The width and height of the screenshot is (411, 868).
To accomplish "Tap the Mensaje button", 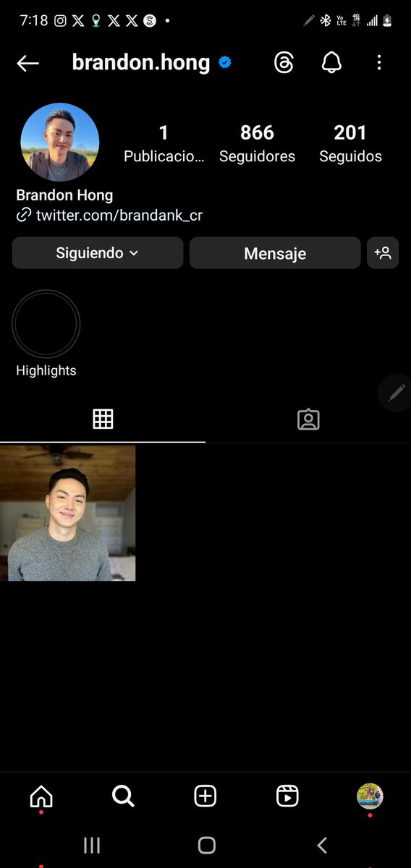I will coord(275,253).
